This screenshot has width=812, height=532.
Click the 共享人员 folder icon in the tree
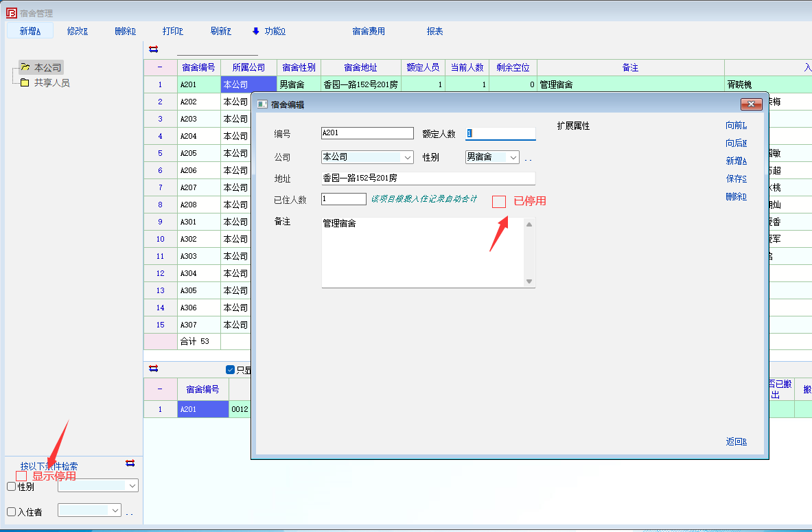coord(25,82)
